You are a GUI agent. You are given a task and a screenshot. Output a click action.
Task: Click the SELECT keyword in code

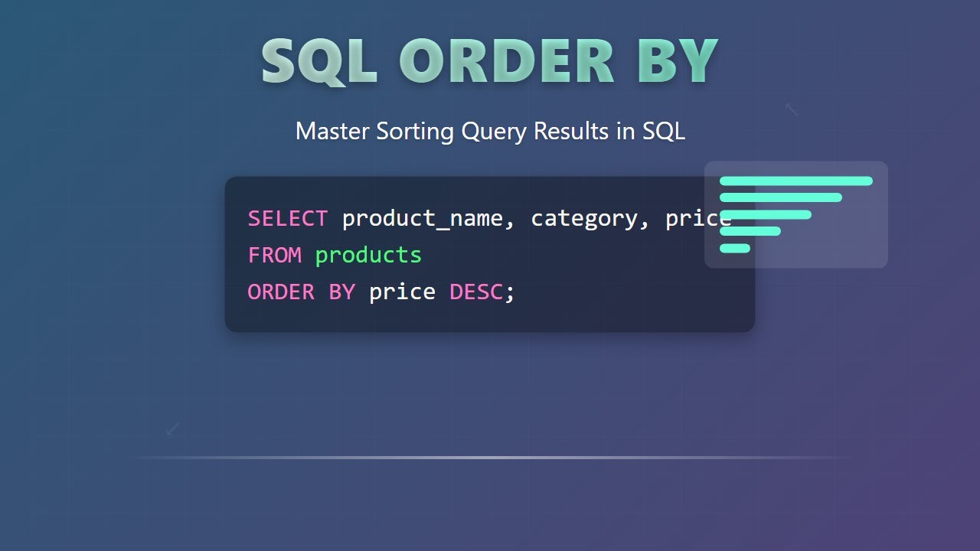(287, 219)
